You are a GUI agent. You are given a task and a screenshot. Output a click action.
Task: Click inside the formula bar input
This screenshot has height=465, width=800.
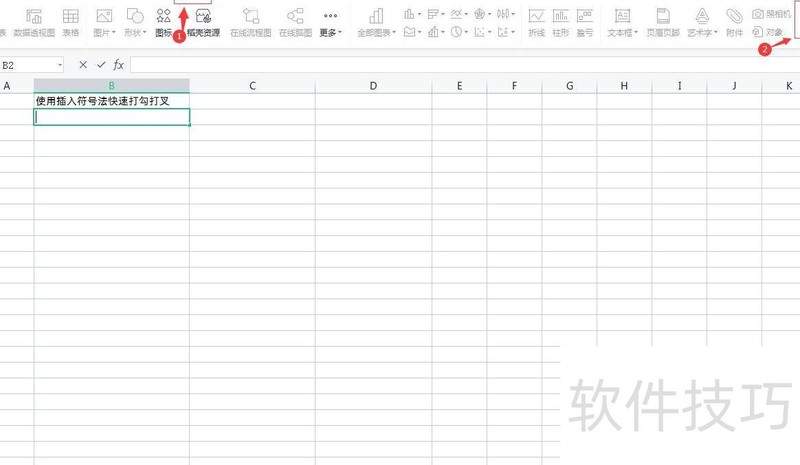(x=464, y=65)
